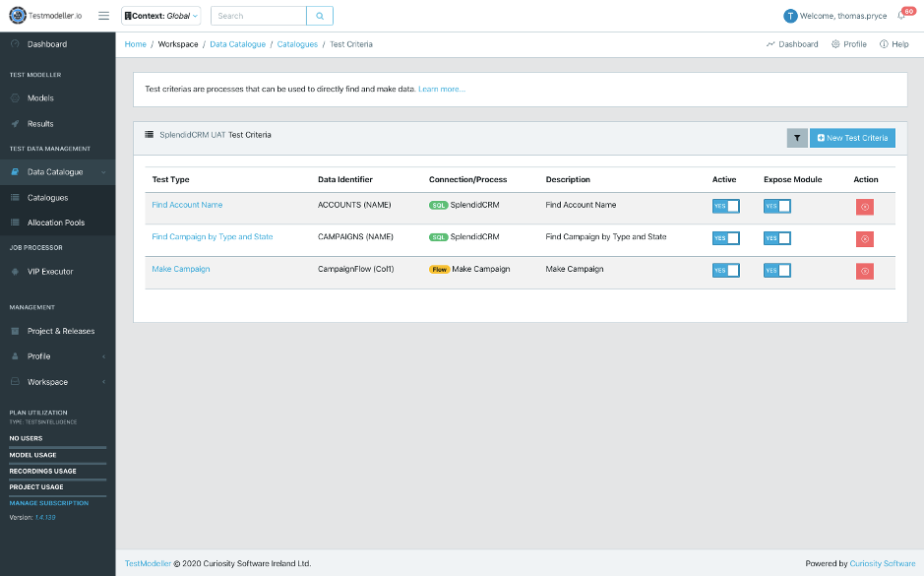Image resolution: width=924 pixels, height=576 pixels.
Task: Click the search magnifier button
Action: pyautogui.click(x=319, y=16)
